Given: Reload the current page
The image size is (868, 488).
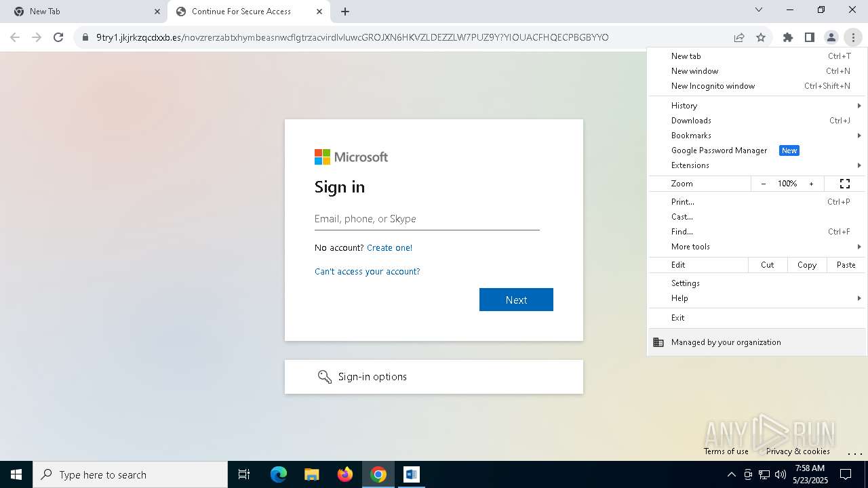Looking at the screenshot, I should 58,37.
